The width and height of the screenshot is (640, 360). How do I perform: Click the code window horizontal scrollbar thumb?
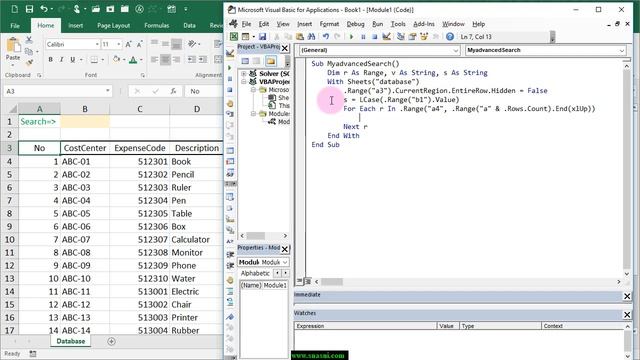tap(332, 282)
